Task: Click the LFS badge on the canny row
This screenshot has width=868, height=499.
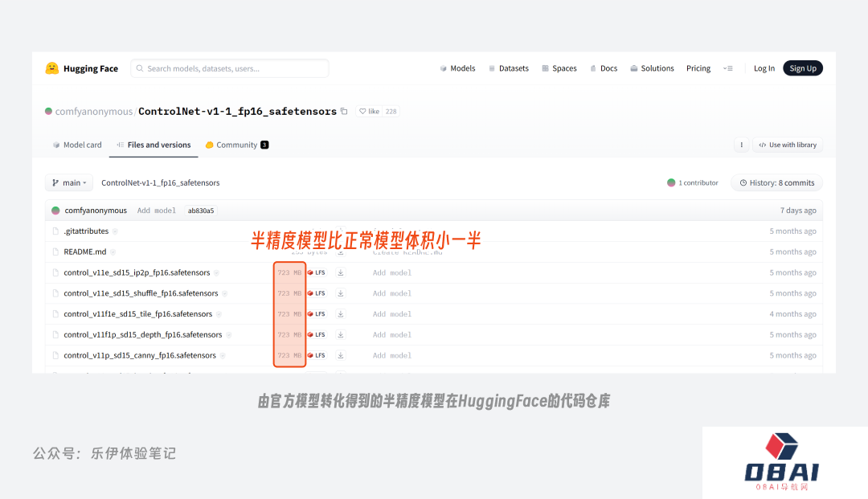Action: coord(317,356)
